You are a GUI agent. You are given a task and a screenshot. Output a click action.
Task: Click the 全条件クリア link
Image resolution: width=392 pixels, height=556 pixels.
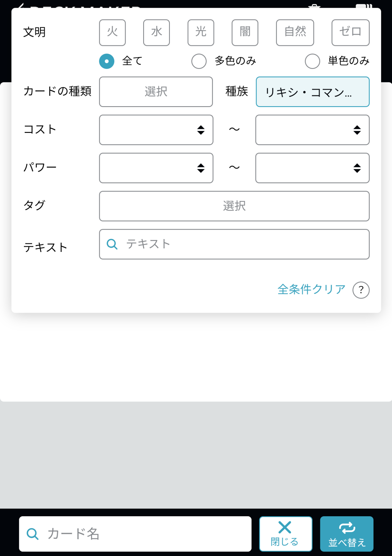[x=311, y=289]
